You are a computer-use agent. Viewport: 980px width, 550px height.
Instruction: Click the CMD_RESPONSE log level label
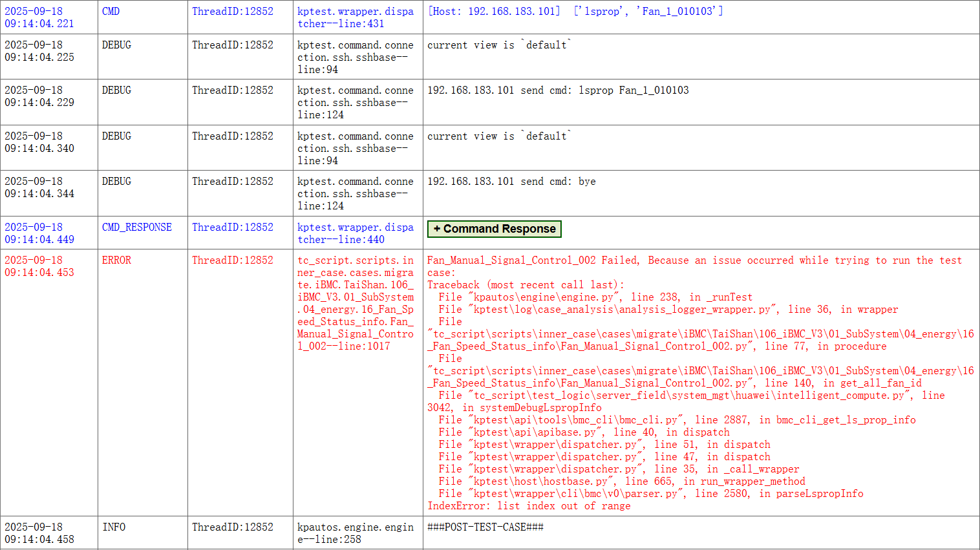pos(137,227)
